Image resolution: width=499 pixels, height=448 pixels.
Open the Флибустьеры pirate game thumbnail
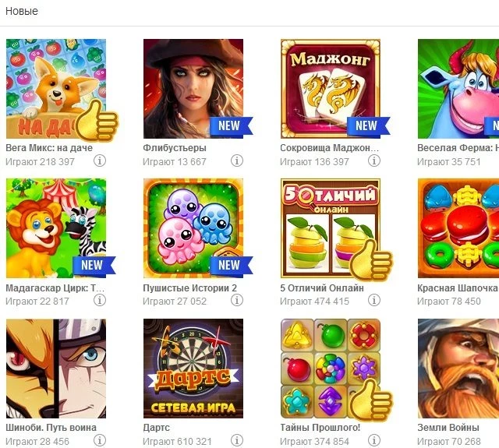click(x=193, y=89)
